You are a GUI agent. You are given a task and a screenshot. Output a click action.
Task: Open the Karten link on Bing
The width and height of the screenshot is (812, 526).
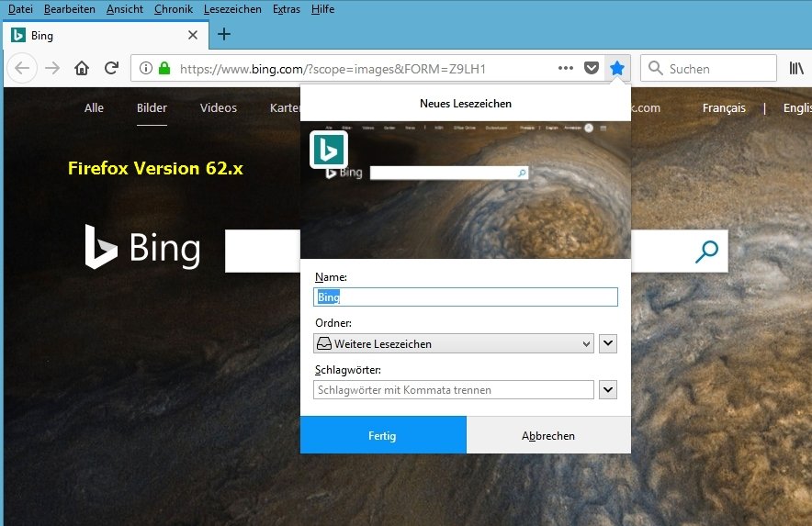pyautogui.click(x=285, y=107)
